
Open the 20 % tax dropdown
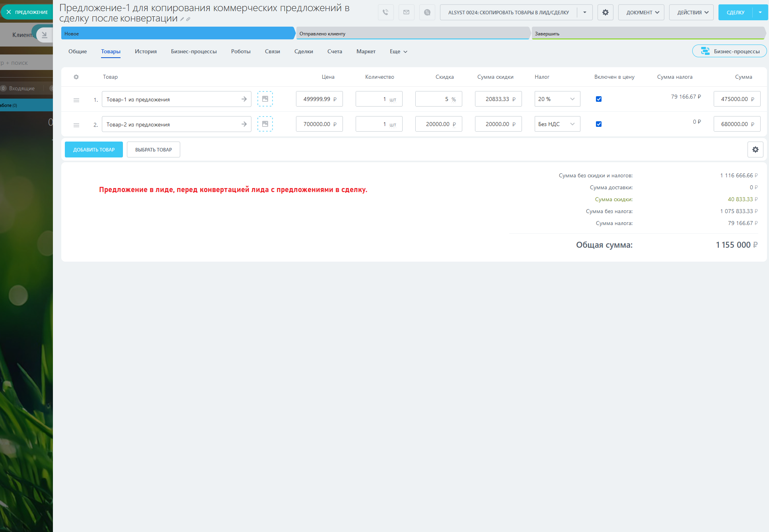click(x=557, y=99)
